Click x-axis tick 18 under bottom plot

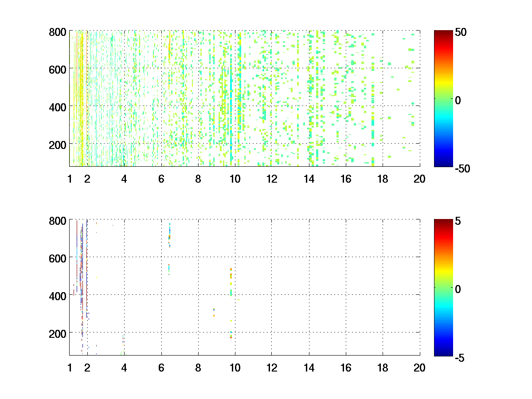tap(383, 368)
